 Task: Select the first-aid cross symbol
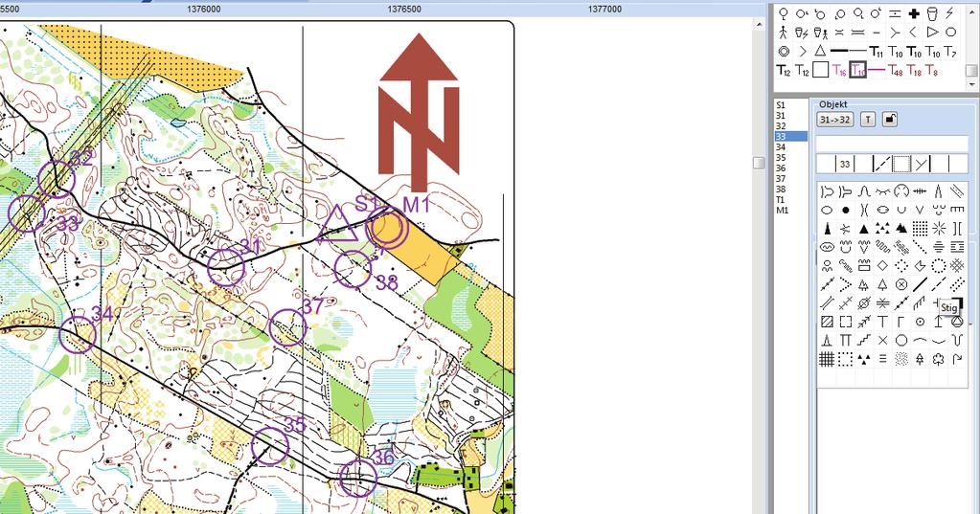tap(914, 13)
